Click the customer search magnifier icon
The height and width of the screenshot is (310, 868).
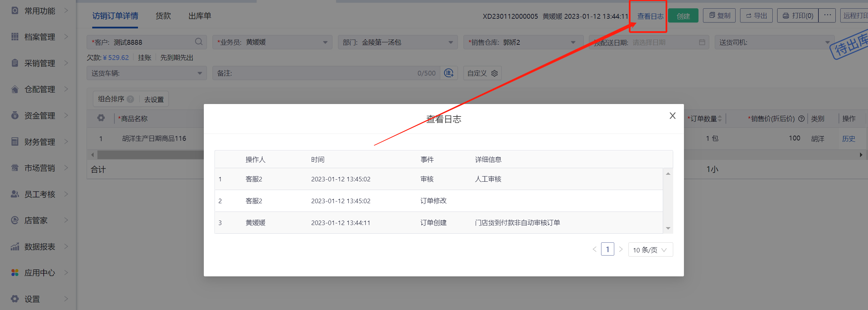pos(199,42)
